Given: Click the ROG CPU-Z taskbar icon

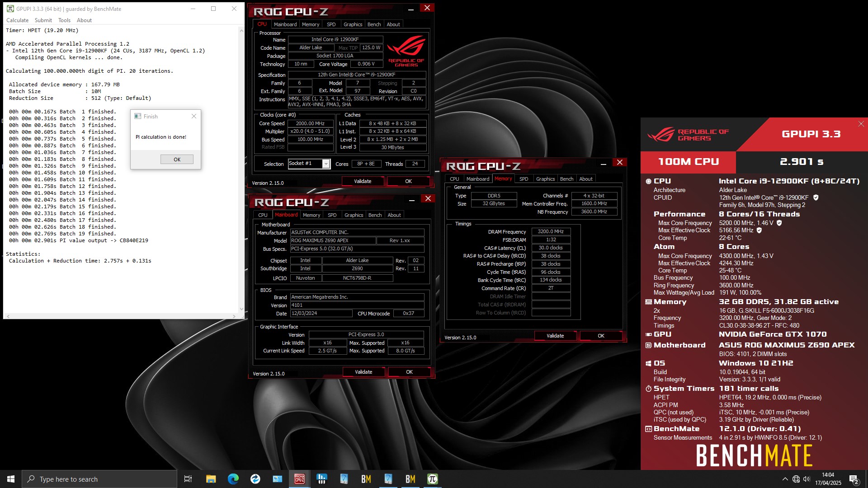Looking at the screenshot, I should click(x=299, y=479).
